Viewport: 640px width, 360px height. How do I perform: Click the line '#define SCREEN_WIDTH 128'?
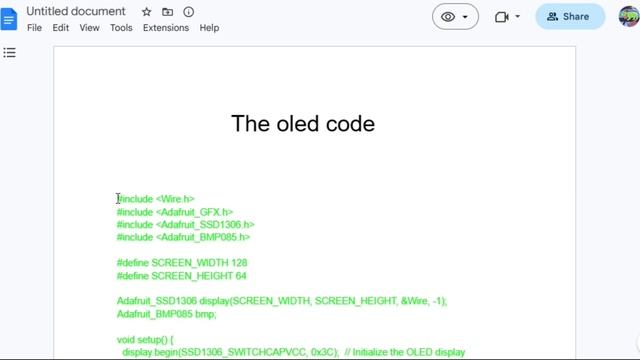(x=182, y=262)
